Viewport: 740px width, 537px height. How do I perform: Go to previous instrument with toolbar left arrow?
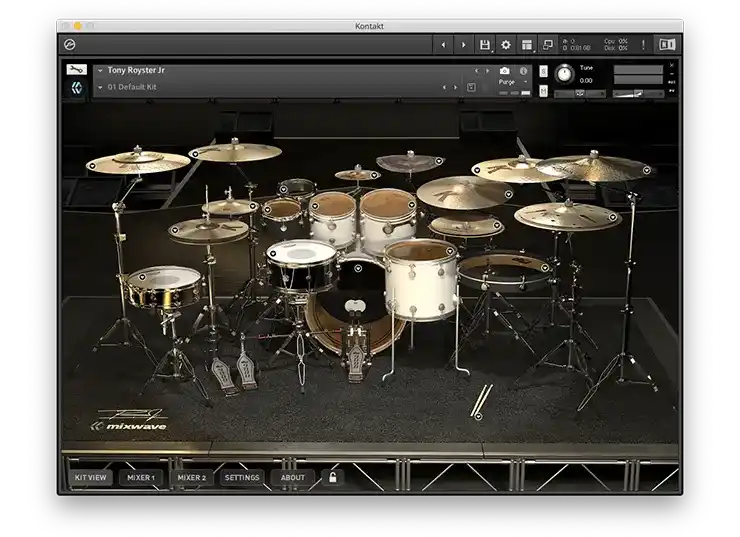443,45
